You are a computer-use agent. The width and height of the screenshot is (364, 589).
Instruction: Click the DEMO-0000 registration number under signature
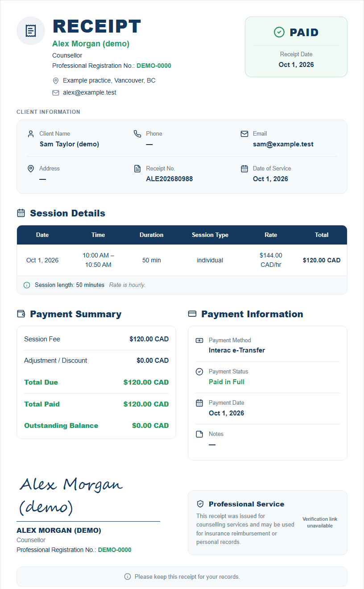[115, 550]
